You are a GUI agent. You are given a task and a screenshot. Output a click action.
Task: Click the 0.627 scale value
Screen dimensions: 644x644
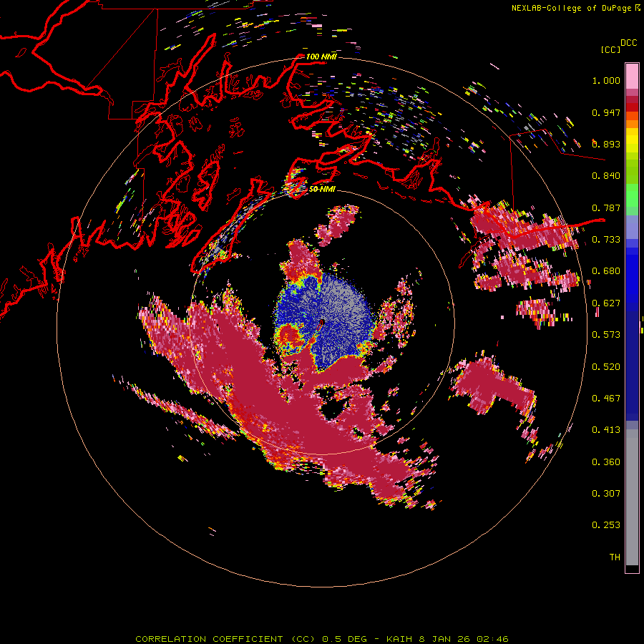click(606, 303)
